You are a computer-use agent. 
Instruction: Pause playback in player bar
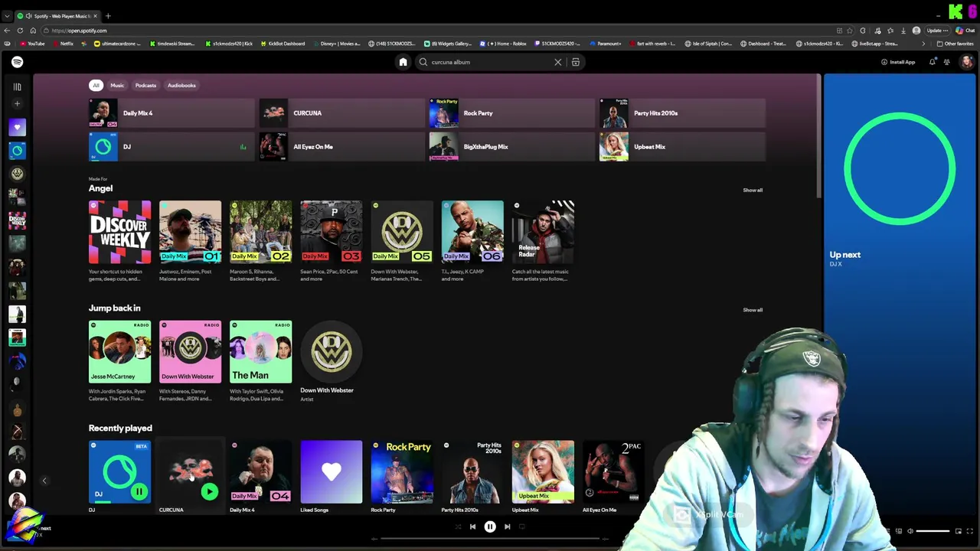(x=490, y=527)
